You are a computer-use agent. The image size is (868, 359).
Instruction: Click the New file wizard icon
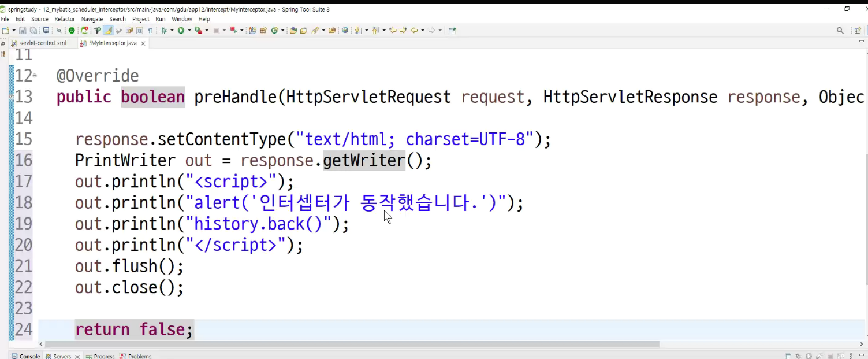(x=5, y=30)
